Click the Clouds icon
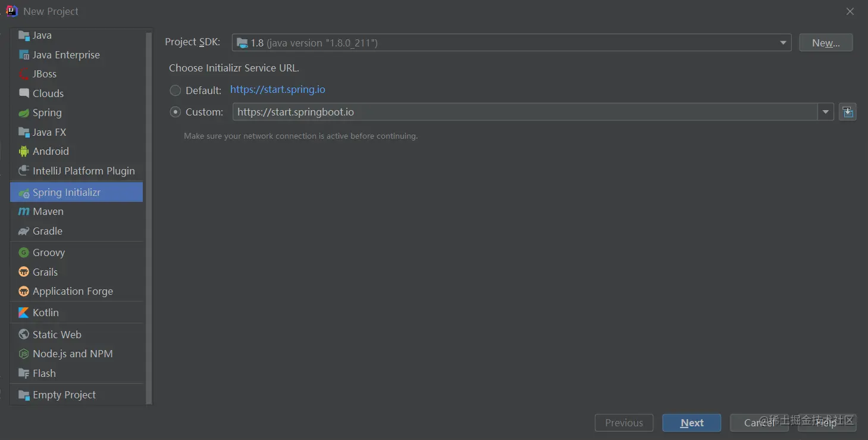The height and width of the screenshot is (440, 868). [x=24, y=93]
